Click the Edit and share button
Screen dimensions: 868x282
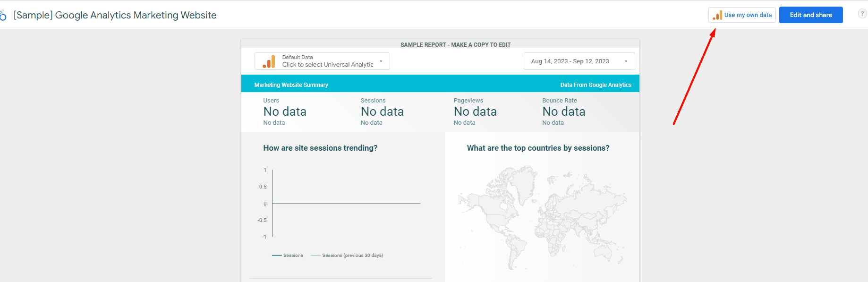pyautogui.click(x=811, y=15)
